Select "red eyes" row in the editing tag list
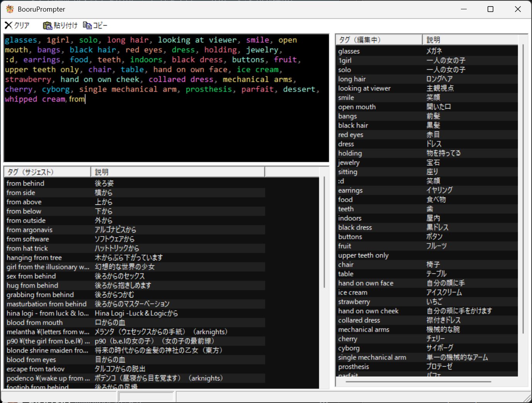532x403 pixels. coord(427,134)
